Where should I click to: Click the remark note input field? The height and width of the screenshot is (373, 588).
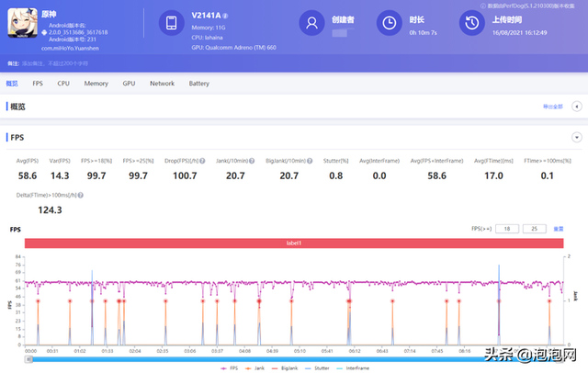click(x=55, y=63)
